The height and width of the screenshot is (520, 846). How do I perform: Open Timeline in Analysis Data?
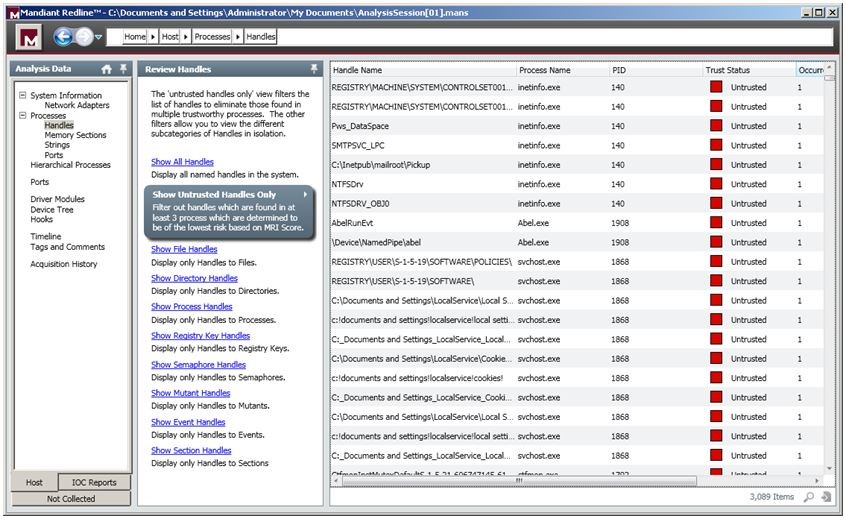tap(46, 237)
